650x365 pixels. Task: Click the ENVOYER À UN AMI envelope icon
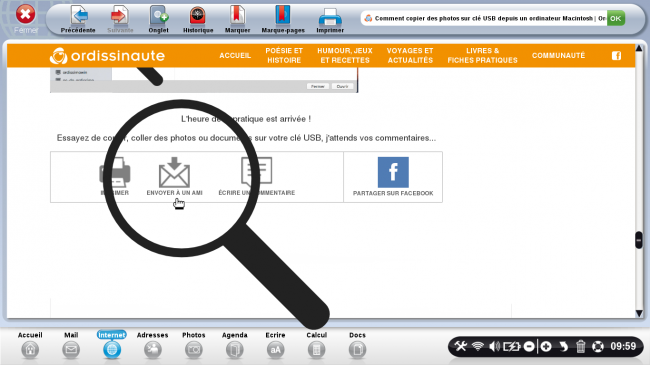[175, 172]
